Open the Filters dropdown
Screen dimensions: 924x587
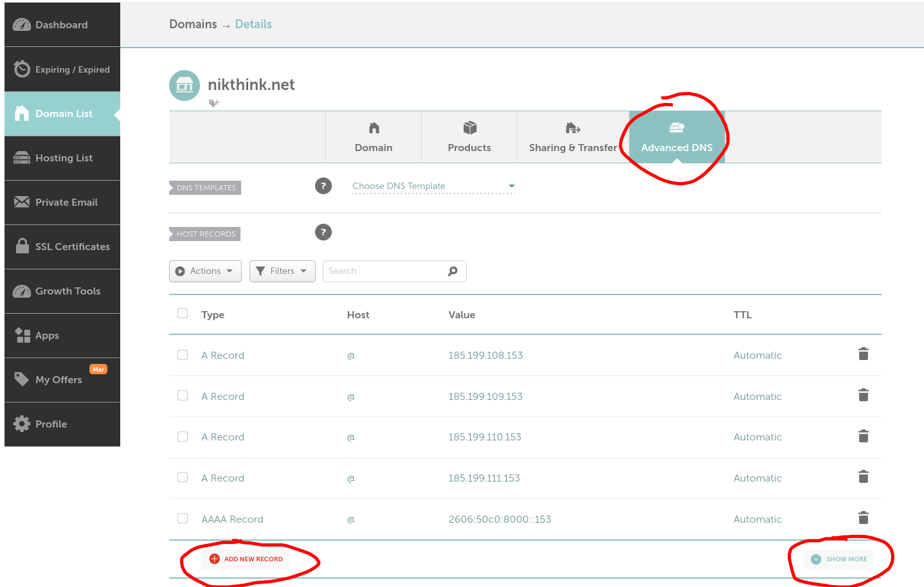coord(282,271)
